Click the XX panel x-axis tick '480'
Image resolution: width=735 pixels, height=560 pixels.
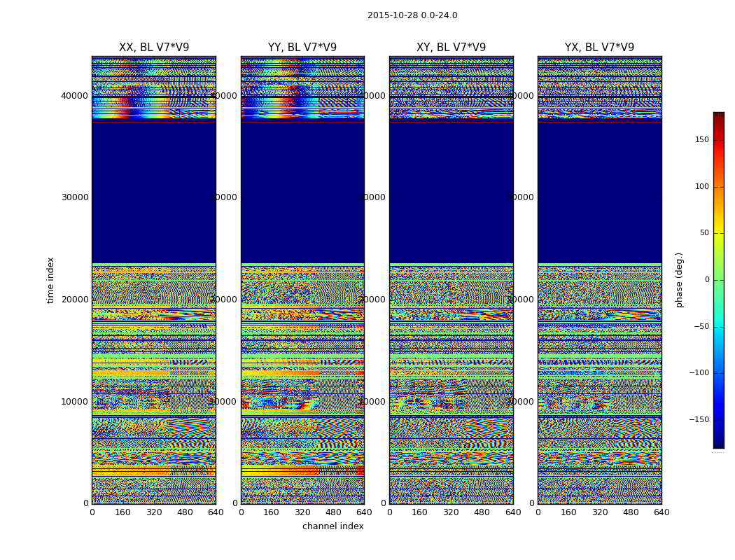pos(185,512)
